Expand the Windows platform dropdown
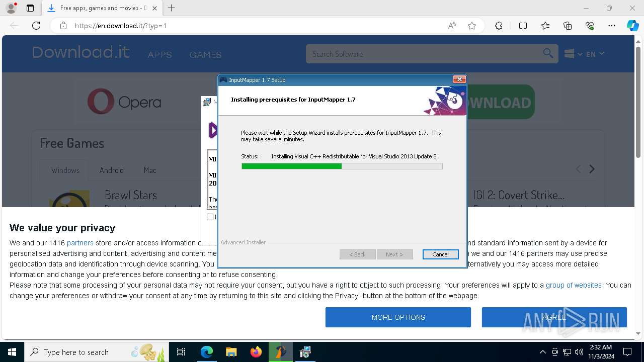The image size is (644, 362). [573, 54]
